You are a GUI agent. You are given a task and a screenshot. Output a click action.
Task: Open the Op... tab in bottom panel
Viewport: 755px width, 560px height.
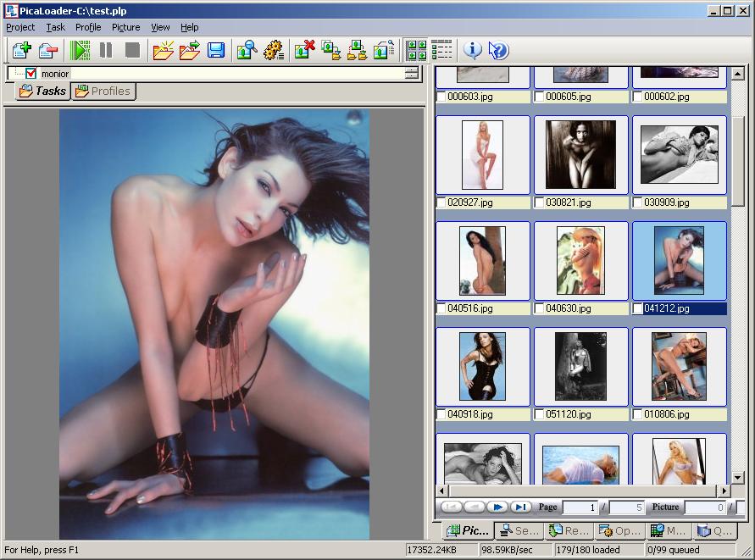tap(619, 531)
